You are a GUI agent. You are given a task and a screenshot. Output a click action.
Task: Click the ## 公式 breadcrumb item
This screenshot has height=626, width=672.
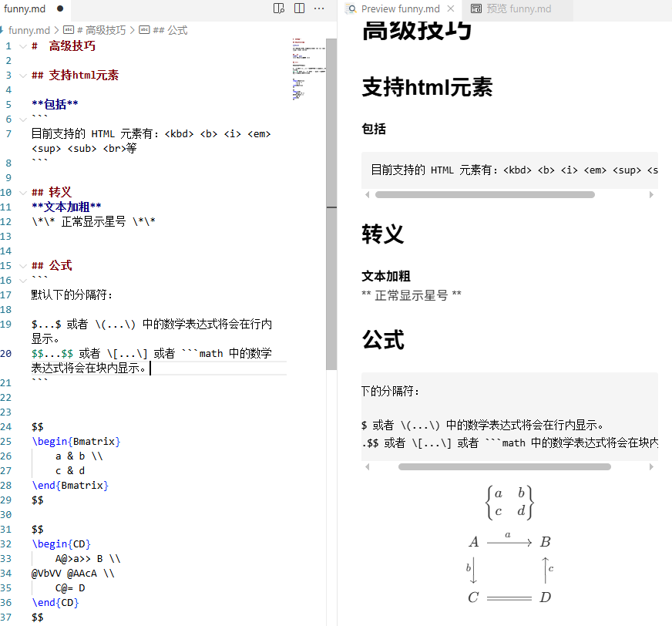170,30
